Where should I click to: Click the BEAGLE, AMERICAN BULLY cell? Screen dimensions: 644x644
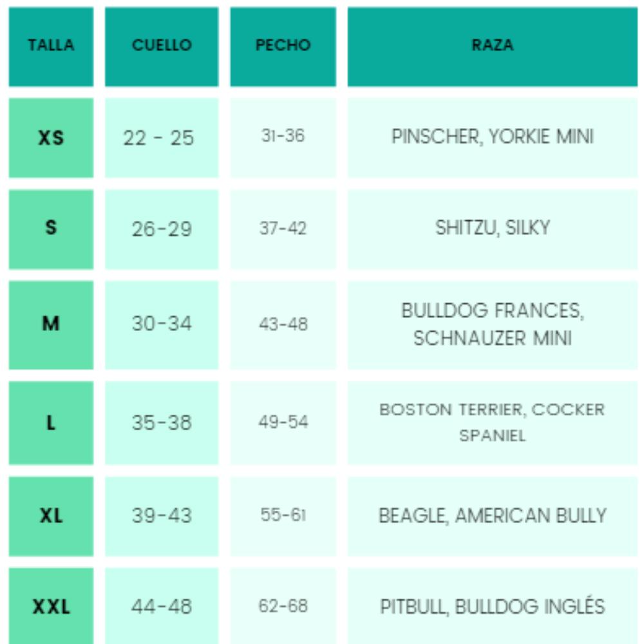493,516
